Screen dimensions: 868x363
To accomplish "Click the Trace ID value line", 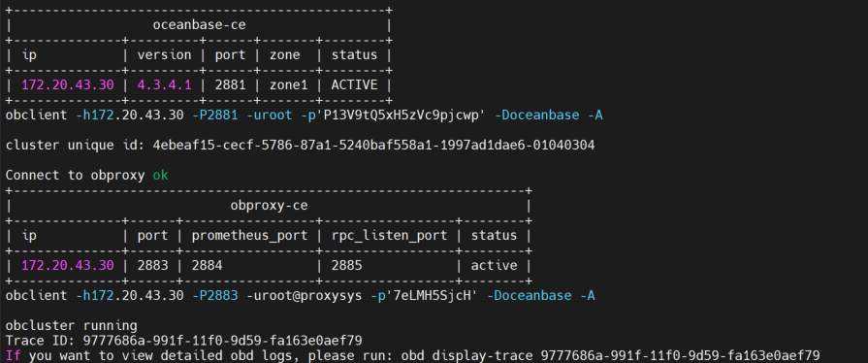I will coord(184,341).
